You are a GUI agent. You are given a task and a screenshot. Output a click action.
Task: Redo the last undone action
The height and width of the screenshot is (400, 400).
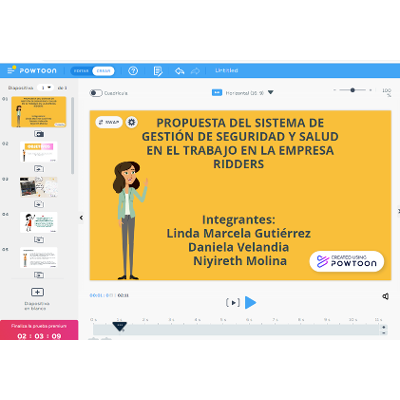195,71
